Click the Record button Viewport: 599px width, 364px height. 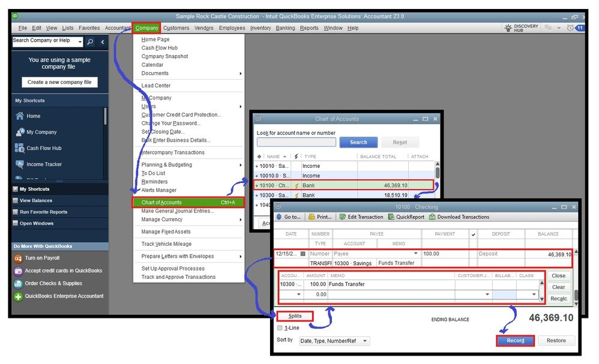click(x=516, y=341)
